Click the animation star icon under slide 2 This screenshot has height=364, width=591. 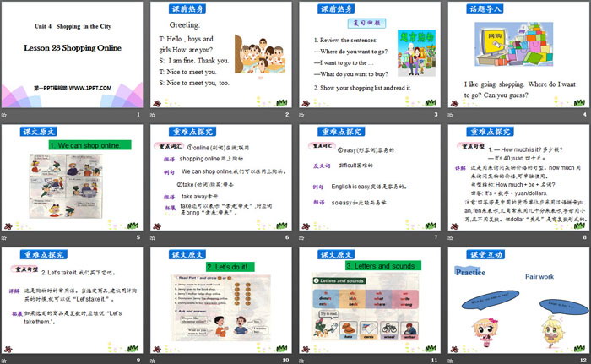tap(153, 115)
